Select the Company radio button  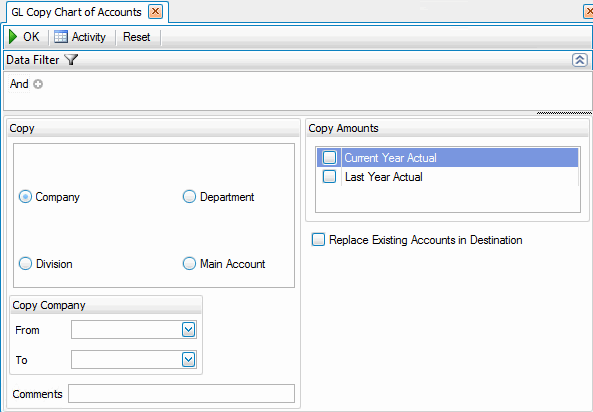pos(25,197)
